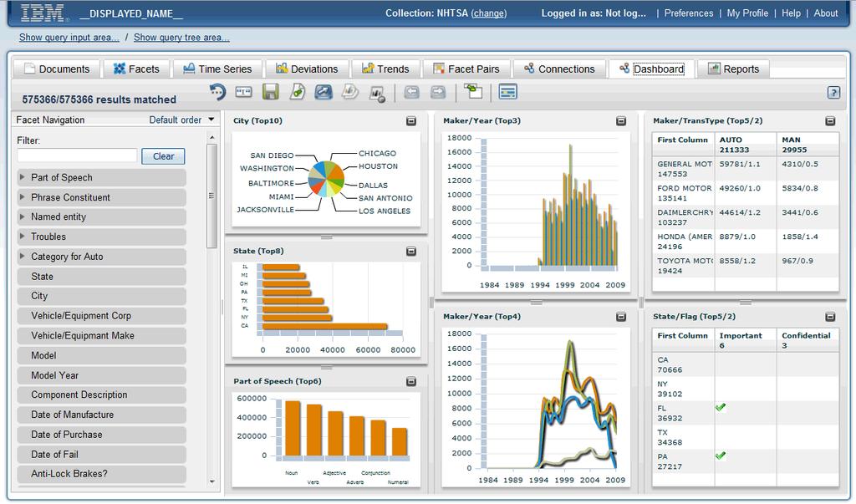Screen dimensions: 856x504
Task: Switch to the Facets tab
Action: pyautogui.click(x=136, y=69)
